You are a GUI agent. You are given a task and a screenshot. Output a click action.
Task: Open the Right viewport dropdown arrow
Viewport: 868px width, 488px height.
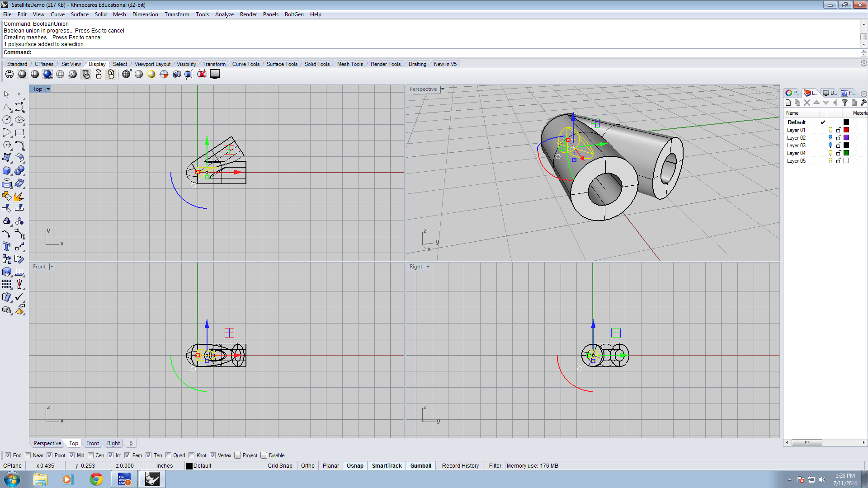tap(428, 267)
